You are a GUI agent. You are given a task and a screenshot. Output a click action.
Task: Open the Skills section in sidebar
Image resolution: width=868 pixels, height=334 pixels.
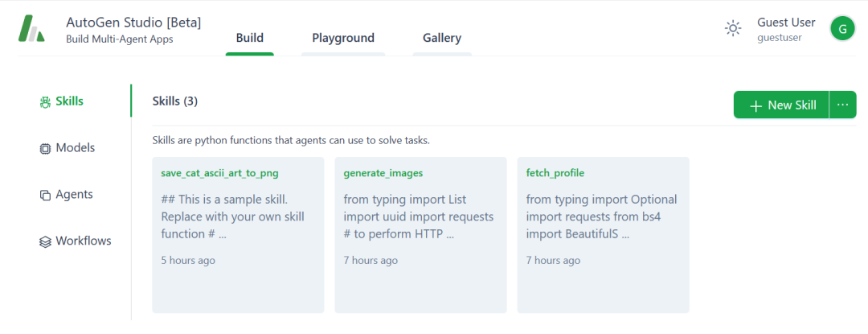pos(61,101)
